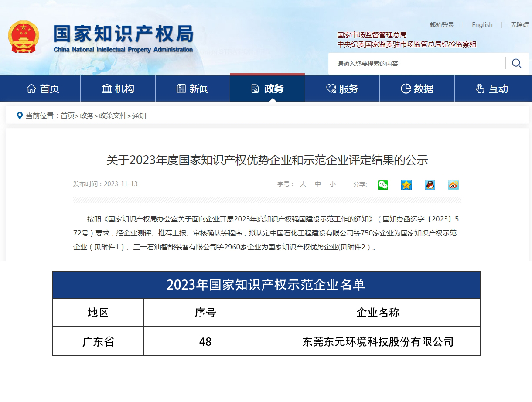Image resolution: width=532 pixels, height=402 pixels.
Task: Click the 邮箱登录 link
Action: (442, 25)
